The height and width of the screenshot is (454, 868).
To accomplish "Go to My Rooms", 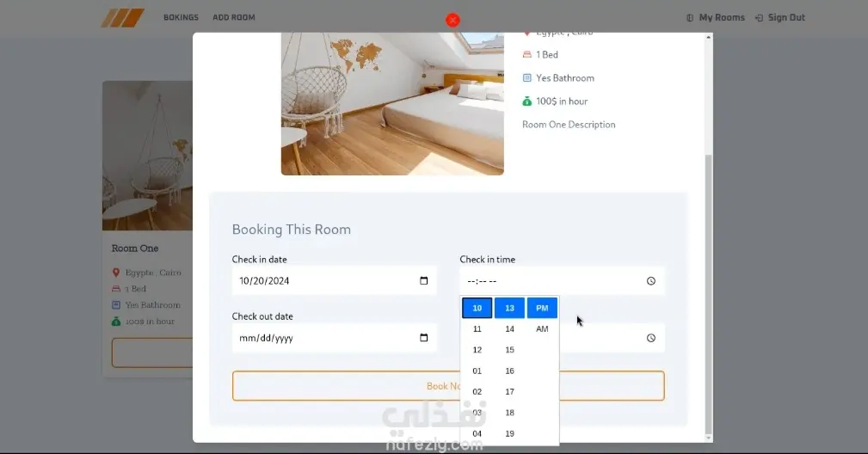I will [722, 18].
